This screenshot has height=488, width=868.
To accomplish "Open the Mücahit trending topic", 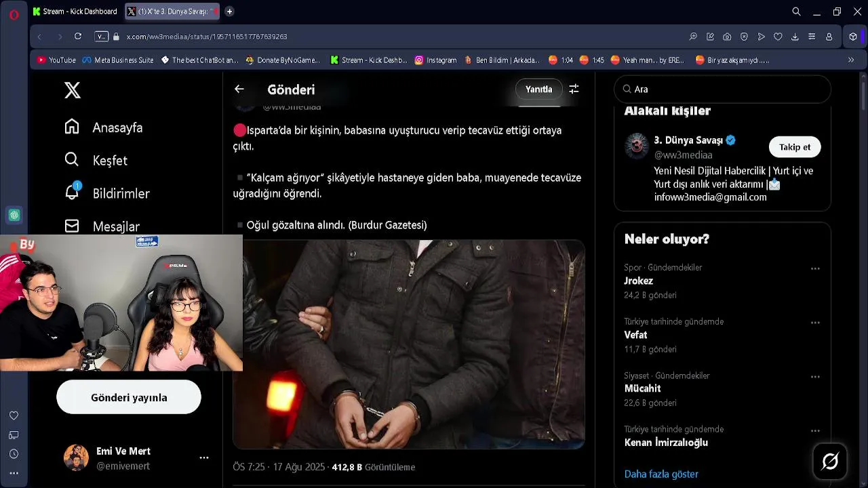I will pyautogui.click(x=642, y=388).
